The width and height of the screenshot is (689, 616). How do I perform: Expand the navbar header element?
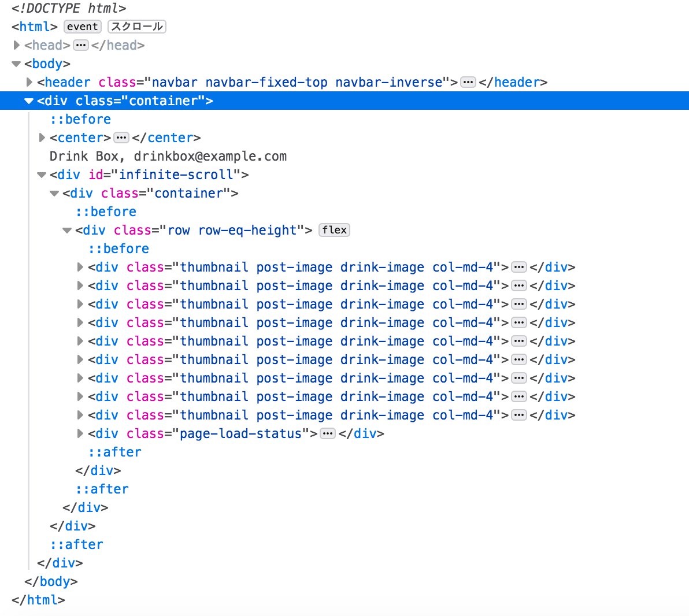click(x=29, y=82)
